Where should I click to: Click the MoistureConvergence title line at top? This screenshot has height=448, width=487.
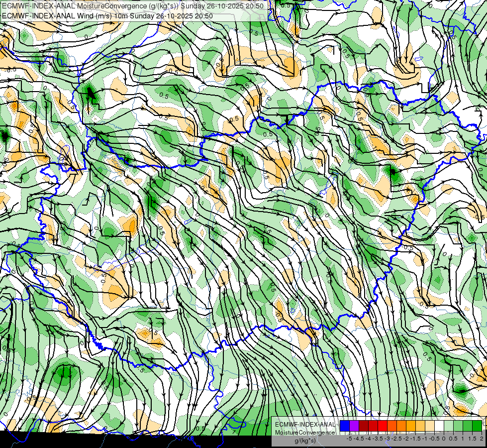coord(133,6)
